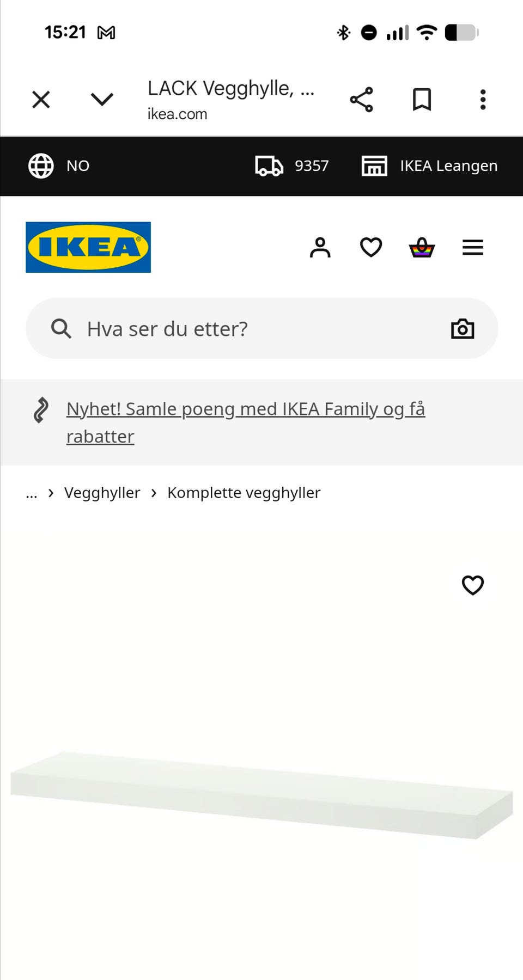Tap the share icon in browser bar

click(x=361, y=100)
